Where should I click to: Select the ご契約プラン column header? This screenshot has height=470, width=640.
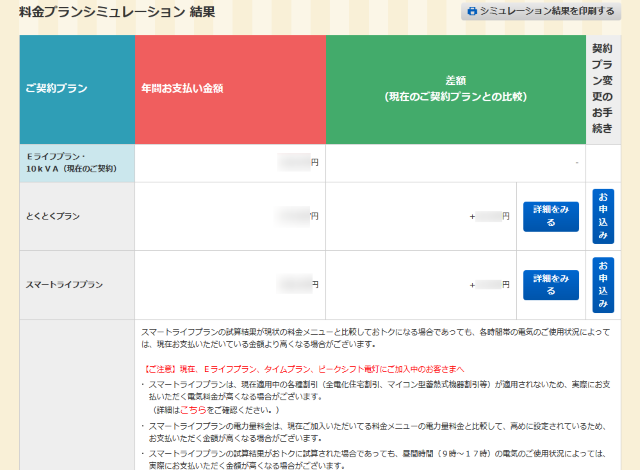(x=77, y=89)
